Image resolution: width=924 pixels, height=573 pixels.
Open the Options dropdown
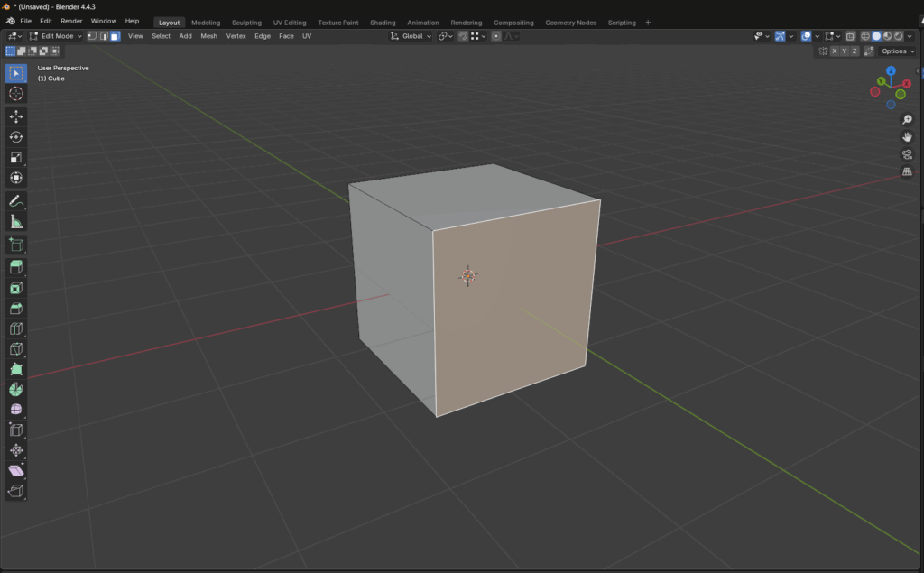[898, 51]
